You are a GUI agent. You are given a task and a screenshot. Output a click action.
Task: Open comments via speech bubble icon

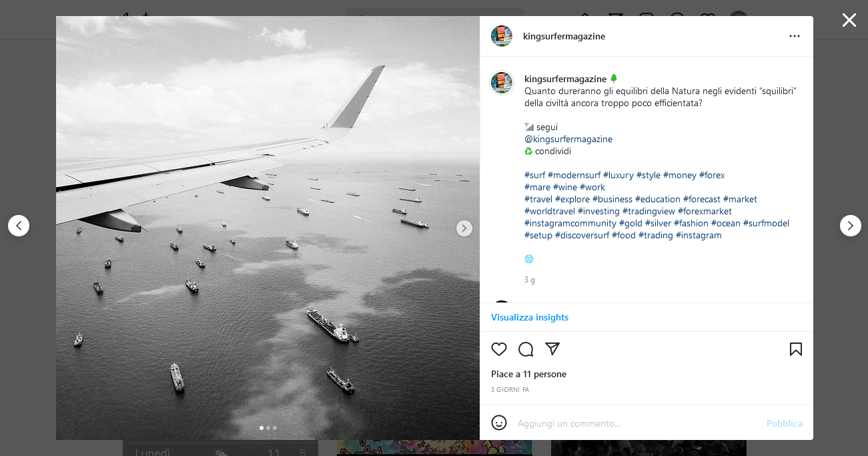click(526, 349)
